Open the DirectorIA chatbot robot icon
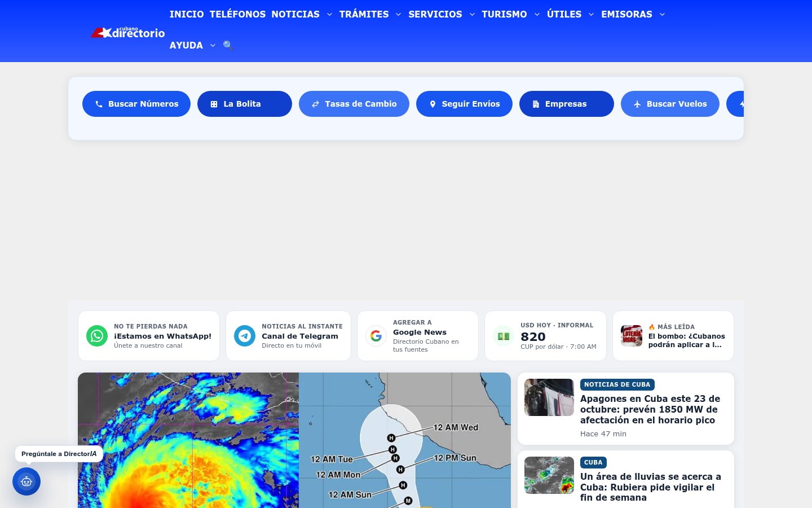 27,481
